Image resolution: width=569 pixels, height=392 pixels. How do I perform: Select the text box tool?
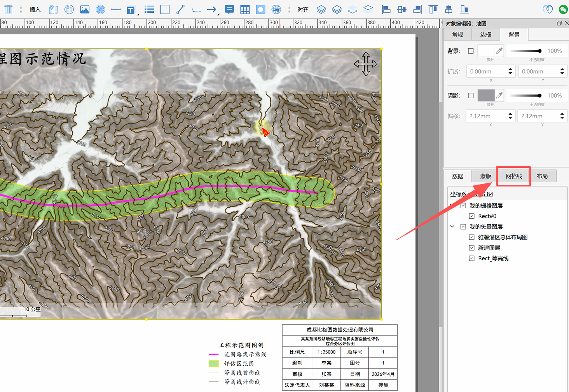pos(131,10)
